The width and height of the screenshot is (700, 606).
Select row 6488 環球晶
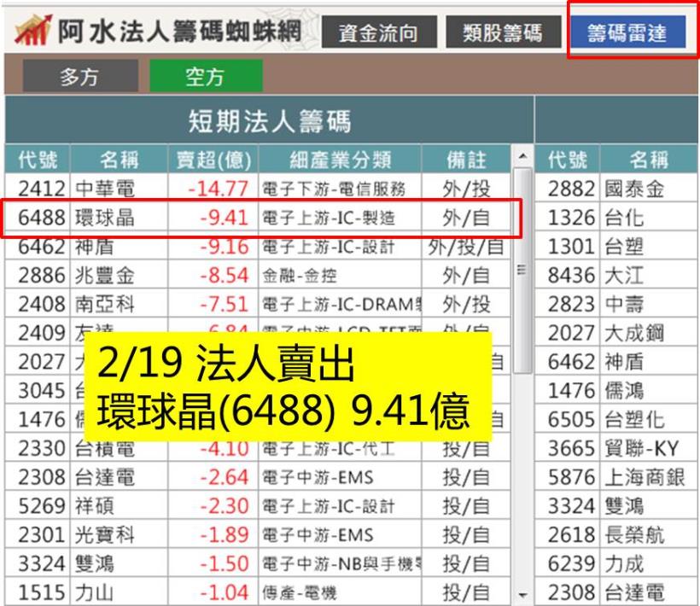click(x=258, y=218)
